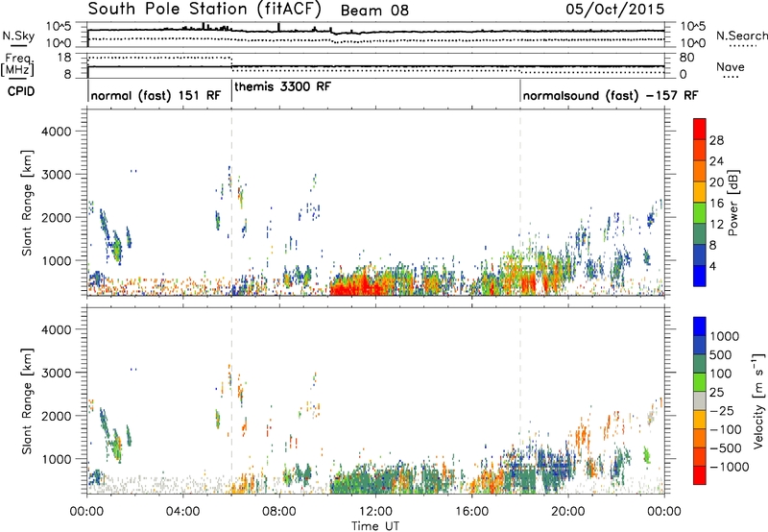Pick the light green 12–16 dB Power segment
The width and height of the screenshot is (768, 532).
click(700, 212)
